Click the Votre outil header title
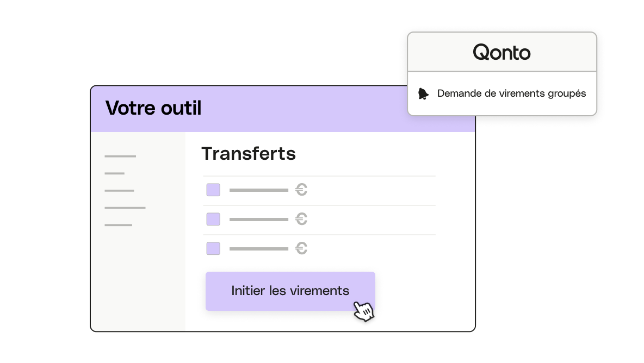The width and height of the screenshot is (644, 363). pos(153,108)
